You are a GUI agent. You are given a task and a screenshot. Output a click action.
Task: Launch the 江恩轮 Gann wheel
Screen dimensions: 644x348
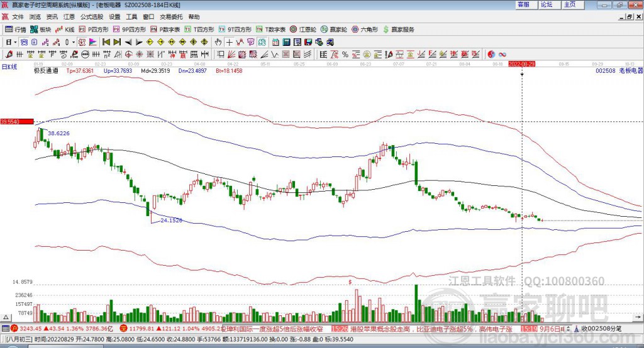click(x=303, y=30)
